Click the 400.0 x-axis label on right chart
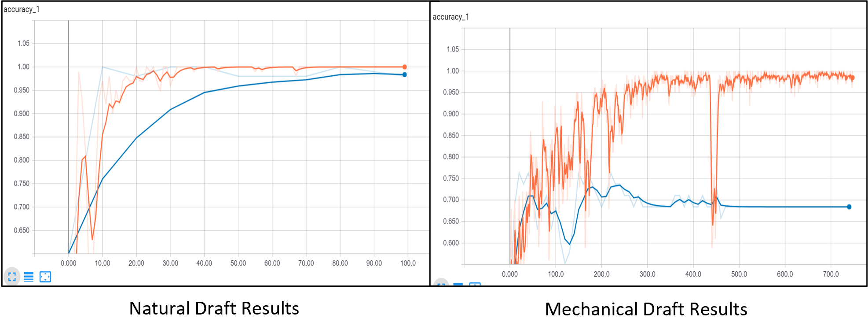The width and height of the screenshot is (868, 333). pyautogui.click(x=693, y=274)
